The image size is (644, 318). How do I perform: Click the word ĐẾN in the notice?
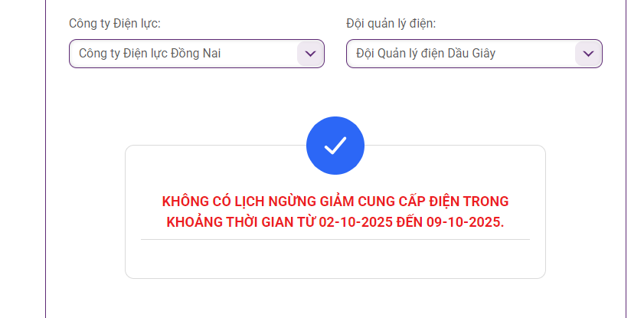coord(409,222)
